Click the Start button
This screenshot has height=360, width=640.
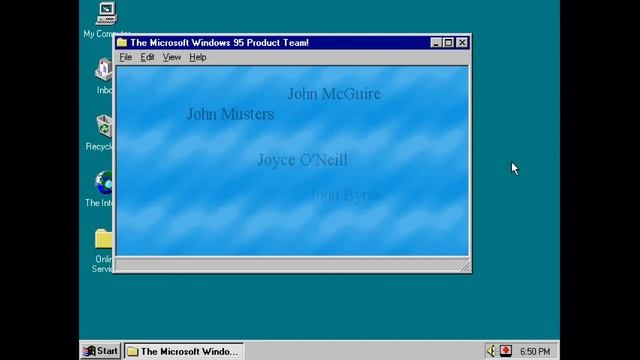pos(100,351)
